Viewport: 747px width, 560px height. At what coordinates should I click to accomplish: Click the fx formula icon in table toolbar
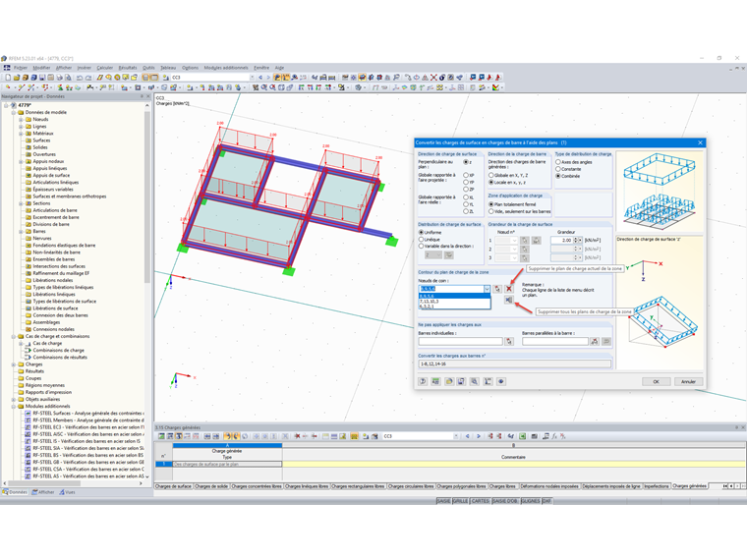[554, 436]
